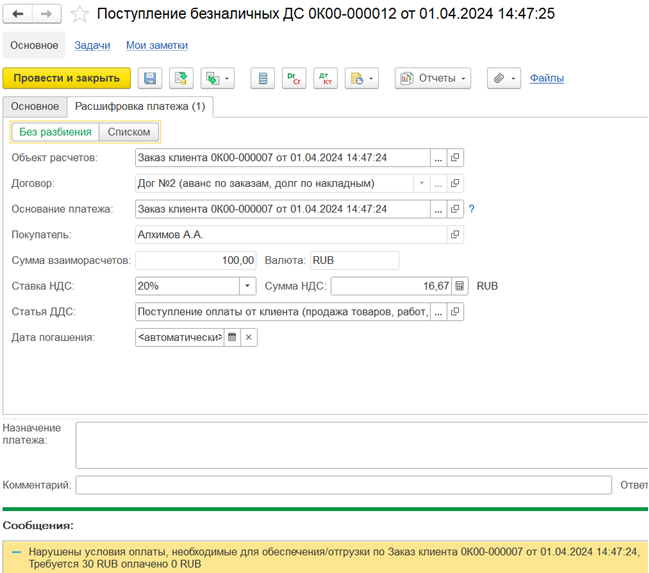
Task: Click the document movements list icon
Action: point(262,78)
